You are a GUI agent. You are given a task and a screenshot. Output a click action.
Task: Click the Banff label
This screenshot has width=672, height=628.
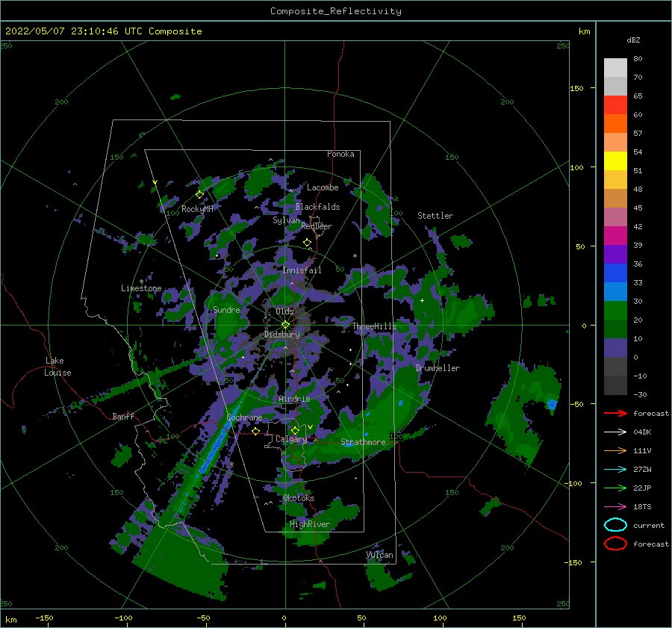pos(123,416)
